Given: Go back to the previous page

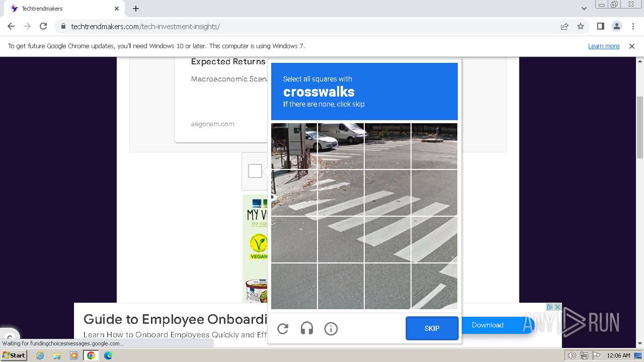Looking at the screenshot, I should pyautogui.click(x=11, y=26).
